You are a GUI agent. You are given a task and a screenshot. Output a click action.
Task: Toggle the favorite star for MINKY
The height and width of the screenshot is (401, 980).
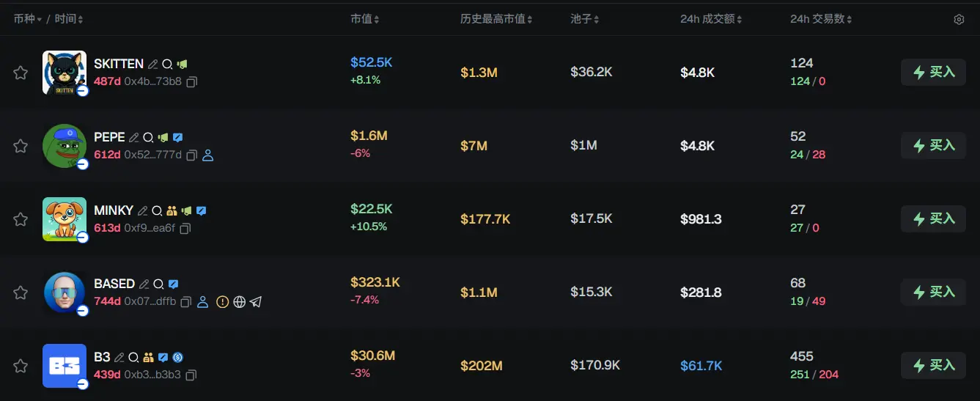click(21, 219)
